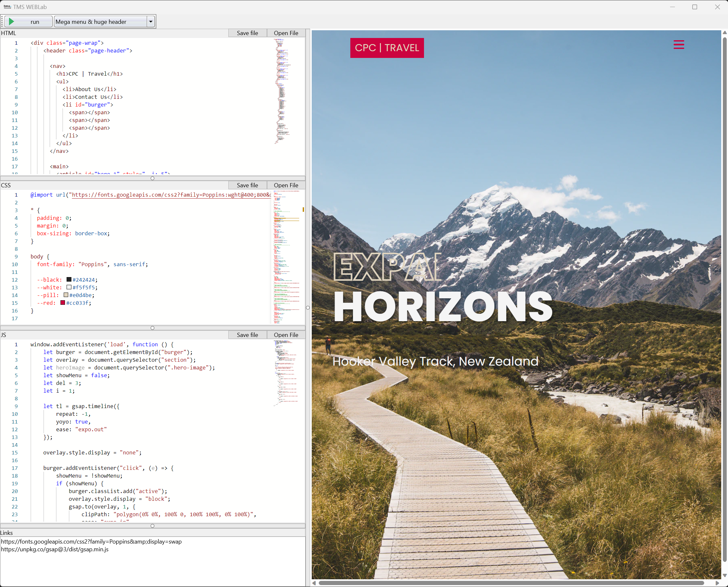Click the <li>Contact Us</li> line
The height and width of the screenshot is (587, 728).
[93, 97]
